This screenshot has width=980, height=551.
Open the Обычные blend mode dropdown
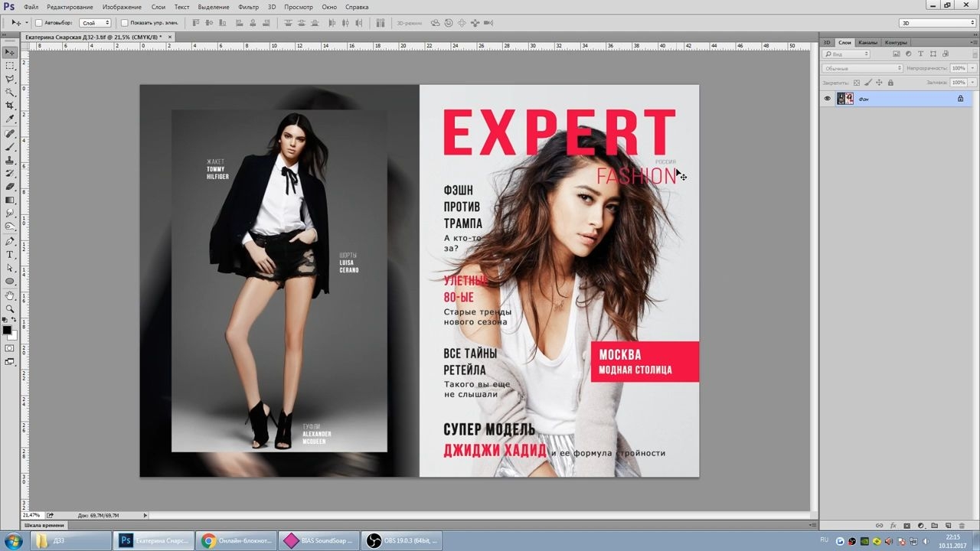click(x=863, y=68)
